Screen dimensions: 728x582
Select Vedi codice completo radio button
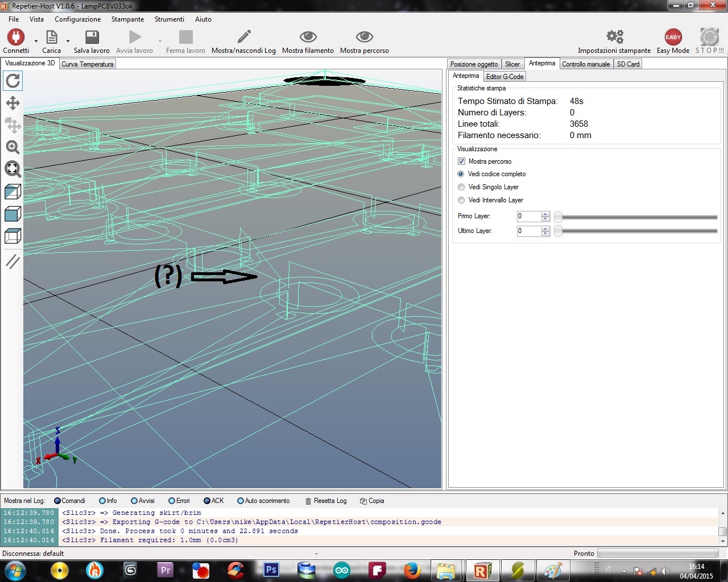461,174
